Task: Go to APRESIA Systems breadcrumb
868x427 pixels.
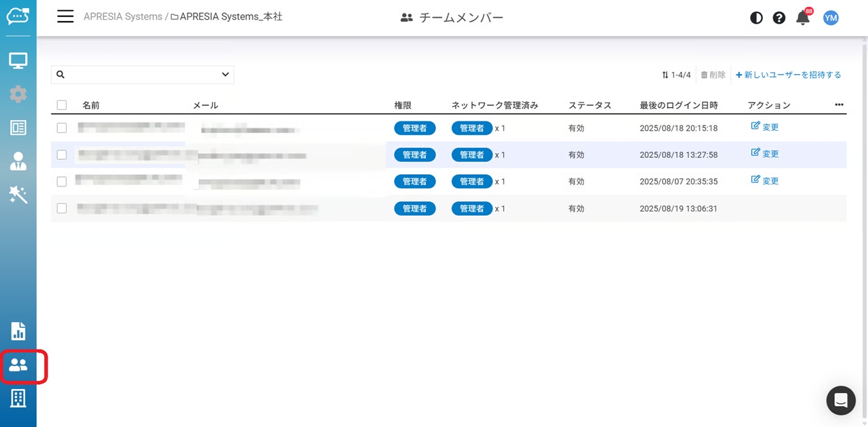Action: tap(123, 17)
